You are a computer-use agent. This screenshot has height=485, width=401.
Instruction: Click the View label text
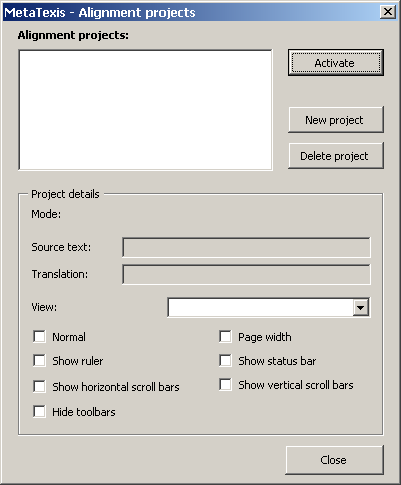click(x=44, y=307)
